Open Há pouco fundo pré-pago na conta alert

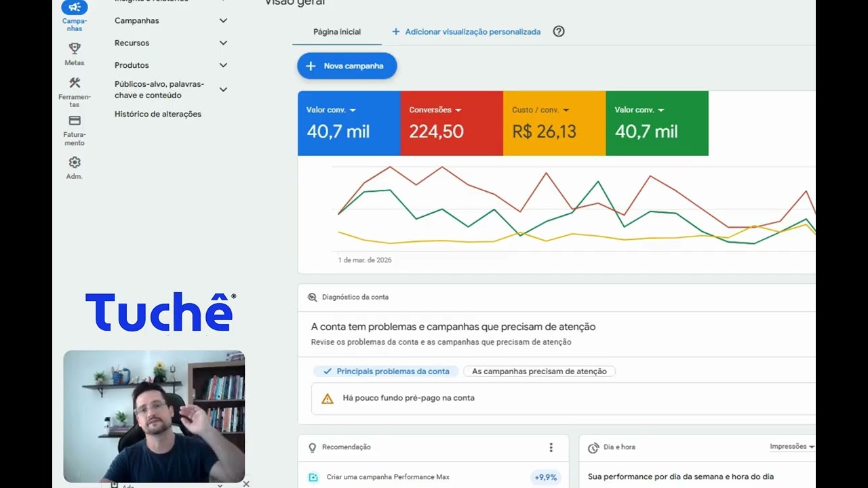(564, 399)
